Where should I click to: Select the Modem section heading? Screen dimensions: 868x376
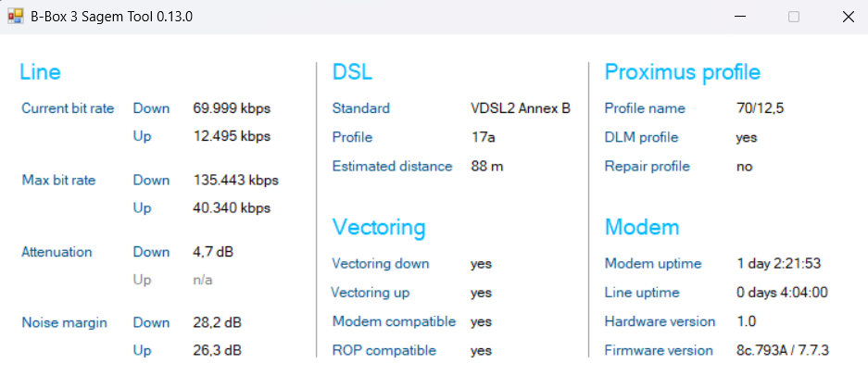click(642, 227)
